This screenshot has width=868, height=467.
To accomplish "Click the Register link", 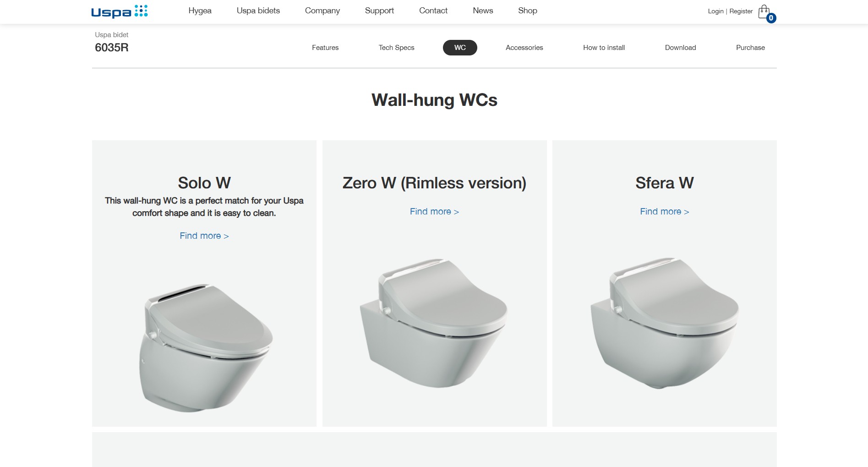I will (x=741, y=11).
